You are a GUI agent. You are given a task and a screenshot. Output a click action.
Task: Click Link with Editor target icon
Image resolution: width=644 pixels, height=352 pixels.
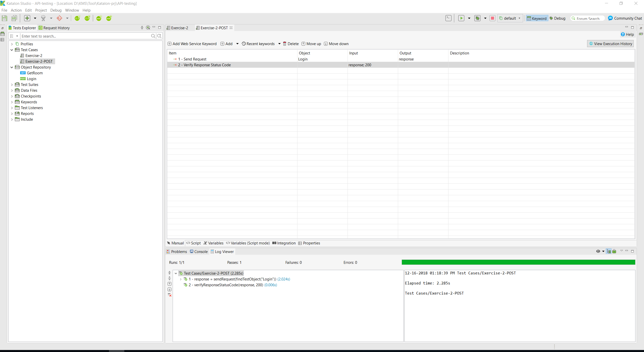pos(148,28)
